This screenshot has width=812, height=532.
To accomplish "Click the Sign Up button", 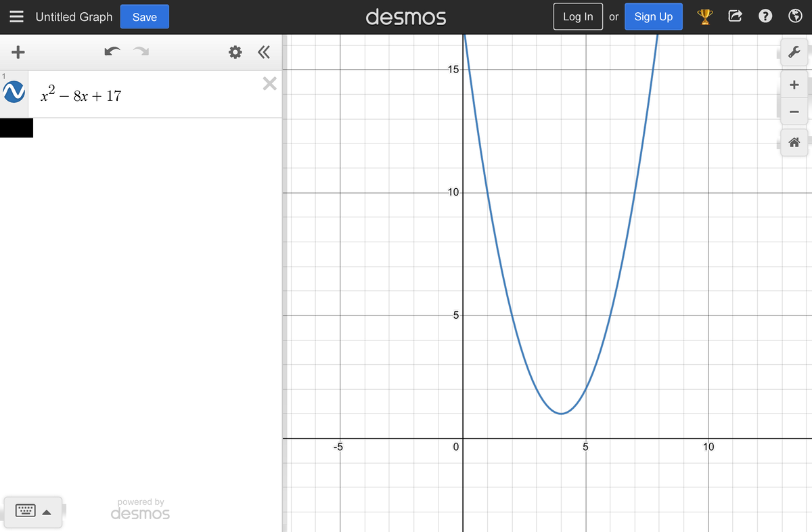I will 653,16.
